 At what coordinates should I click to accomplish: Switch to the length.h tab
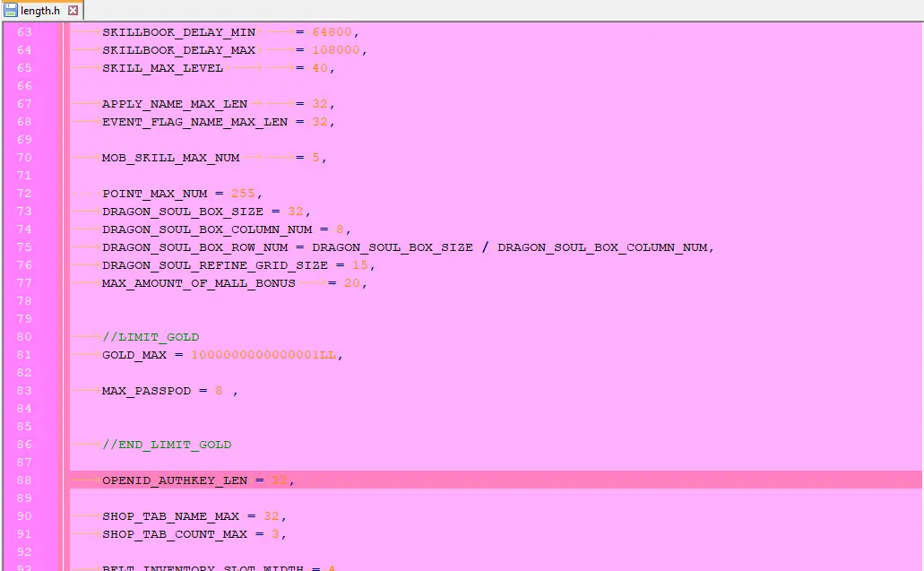tap(40, 11)
